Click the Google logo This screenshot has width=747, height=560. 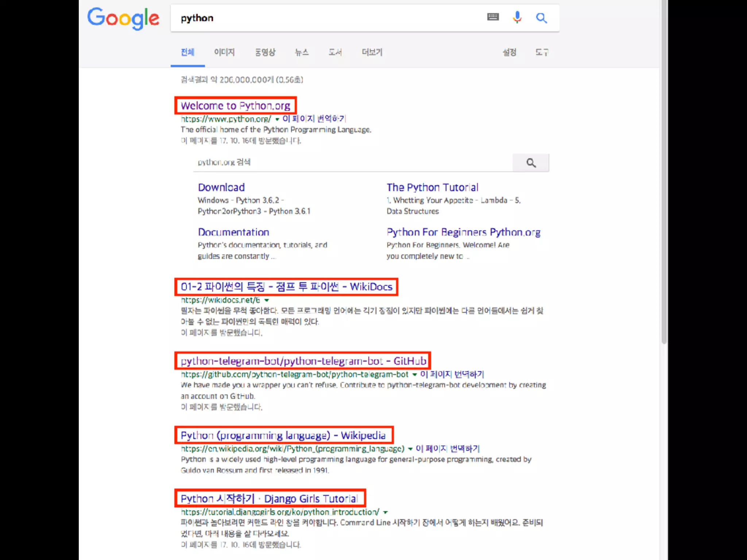point(123,18)
